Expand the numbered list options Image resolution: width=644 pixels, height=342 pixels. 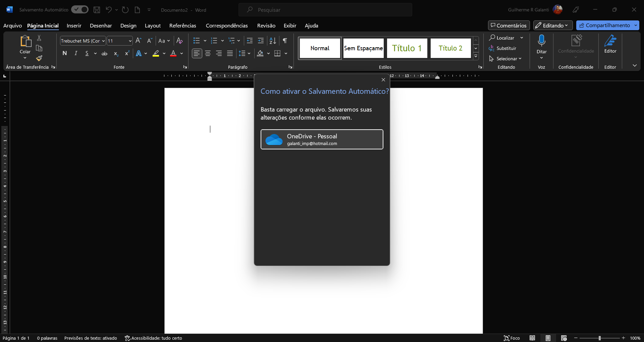pyautogui.click(x=222, y=41)
